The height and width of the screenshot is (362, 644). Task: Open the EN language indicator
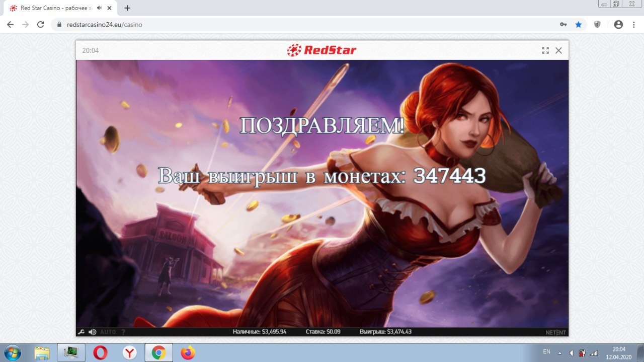click(x=547, y=352)
